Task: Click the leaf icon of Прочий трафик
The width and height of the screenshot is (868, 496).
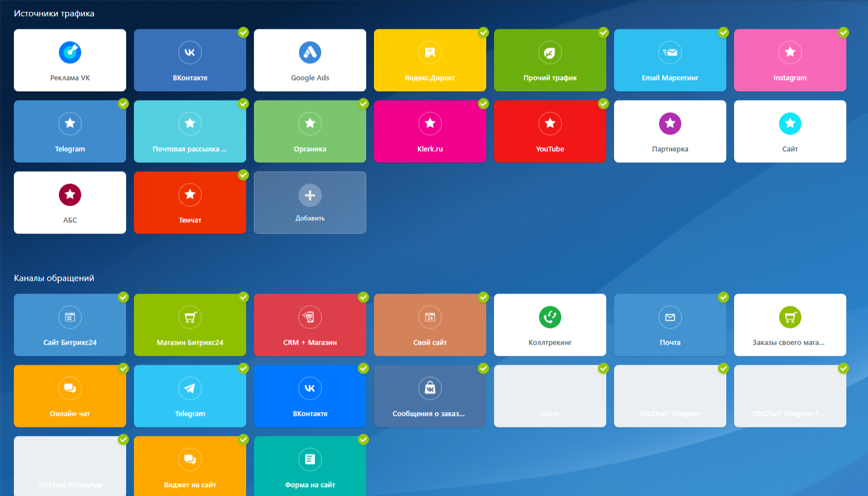Action: (x=550, y=52)
